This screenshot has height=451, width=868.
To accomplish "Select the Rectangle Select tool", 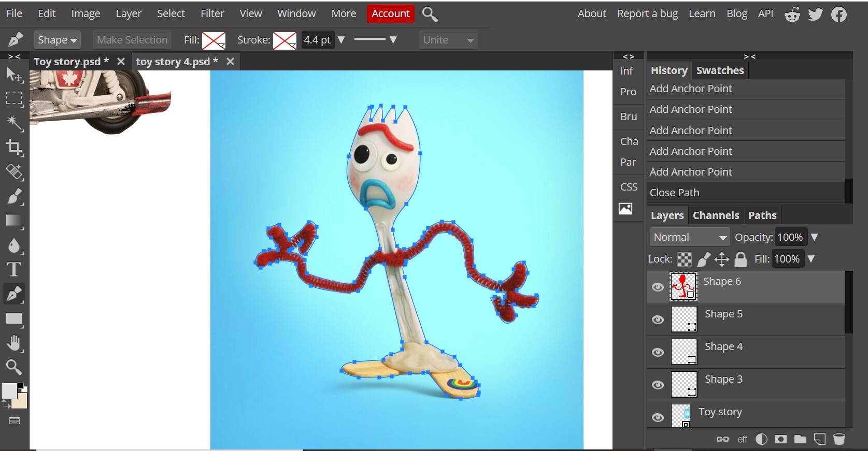I will (x=14, y=98).
